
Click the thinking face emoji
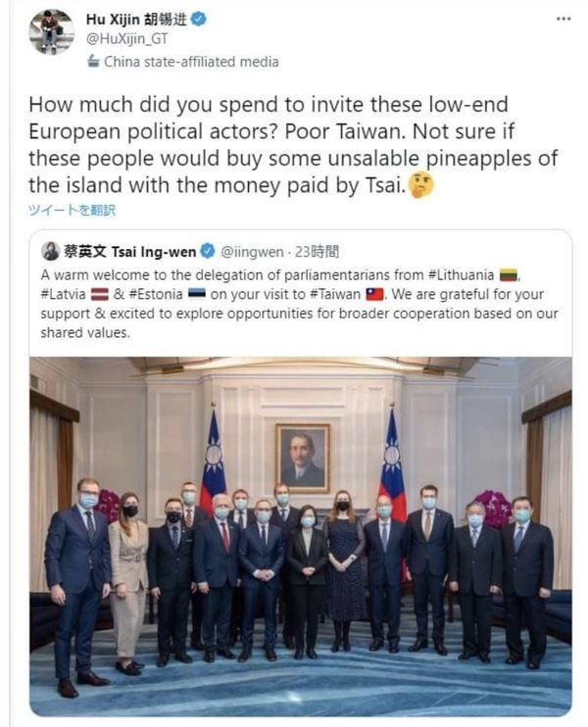point(422,185)
